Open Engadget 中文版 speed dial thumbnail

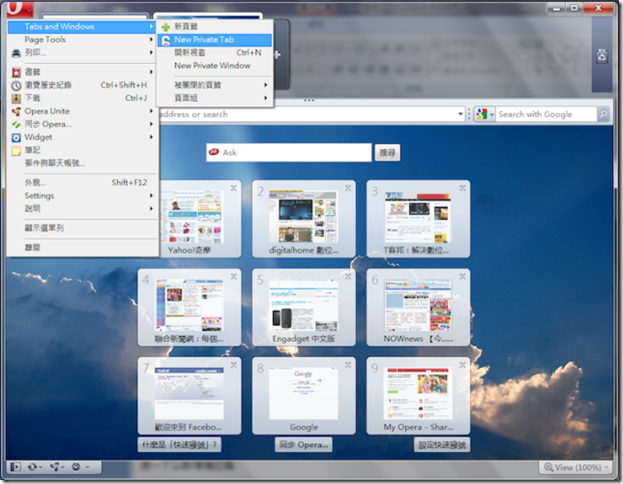tap(304, 305)
